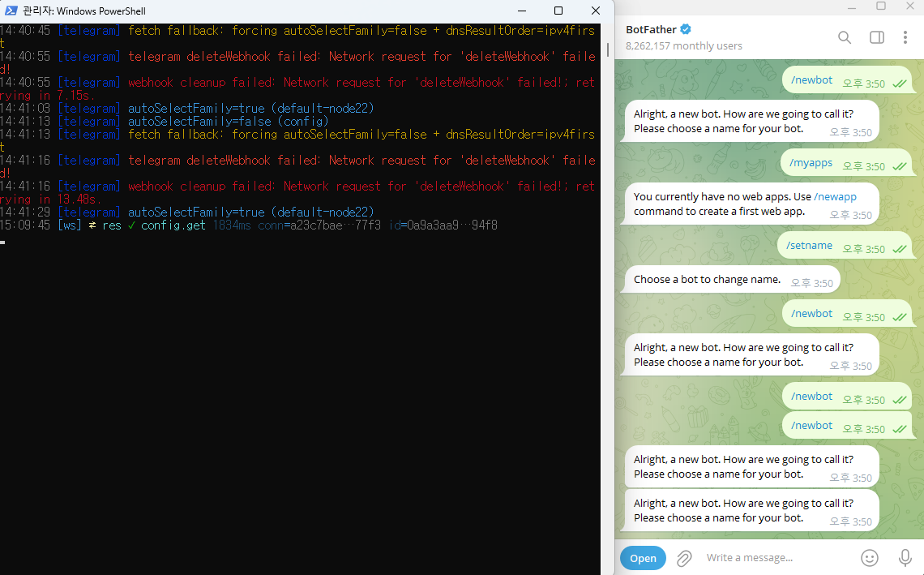Click the /setname sent message
Screen dimensions: 924x575
coord(845,247)
